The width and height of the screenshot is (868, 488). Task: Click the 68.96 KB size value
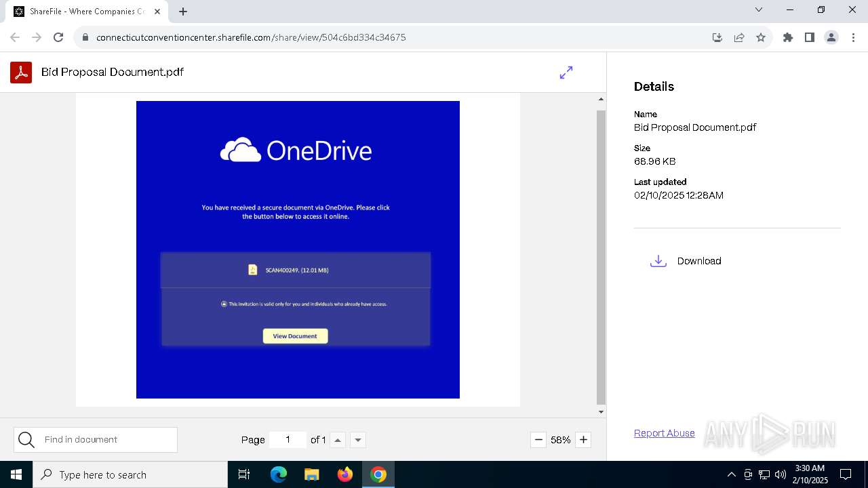654,161
